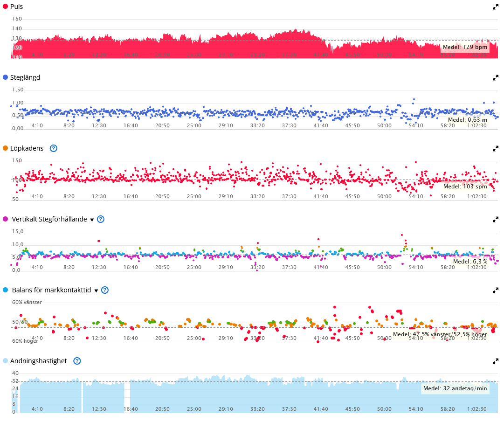Click the 25:00 time label on Löpkadens chart
The image size is (504, 422).
(x=194, y=196)
